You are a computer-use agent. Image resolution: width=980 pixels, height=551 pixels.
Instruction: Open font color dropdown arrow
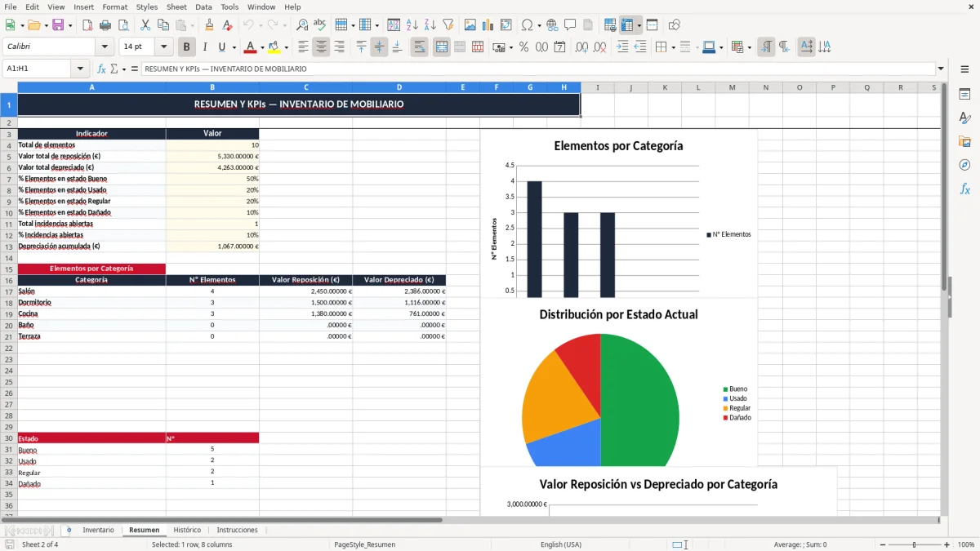point(262,47)
